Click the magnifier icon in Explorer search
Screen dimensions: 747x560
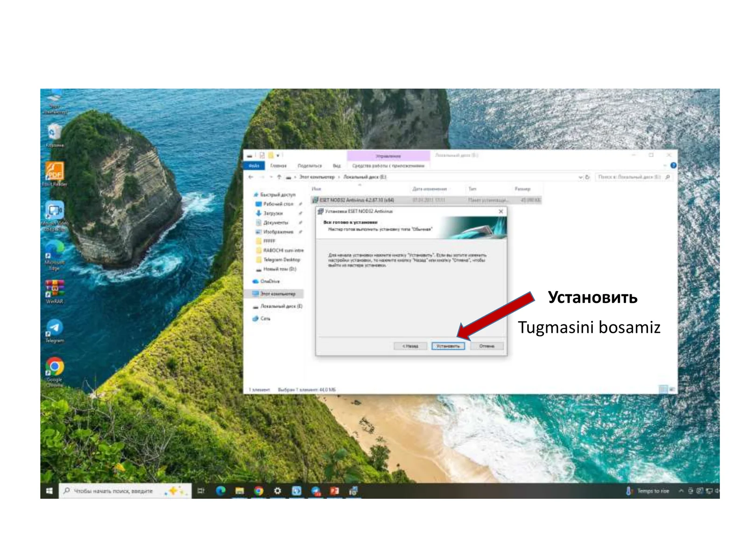(667, 177)
